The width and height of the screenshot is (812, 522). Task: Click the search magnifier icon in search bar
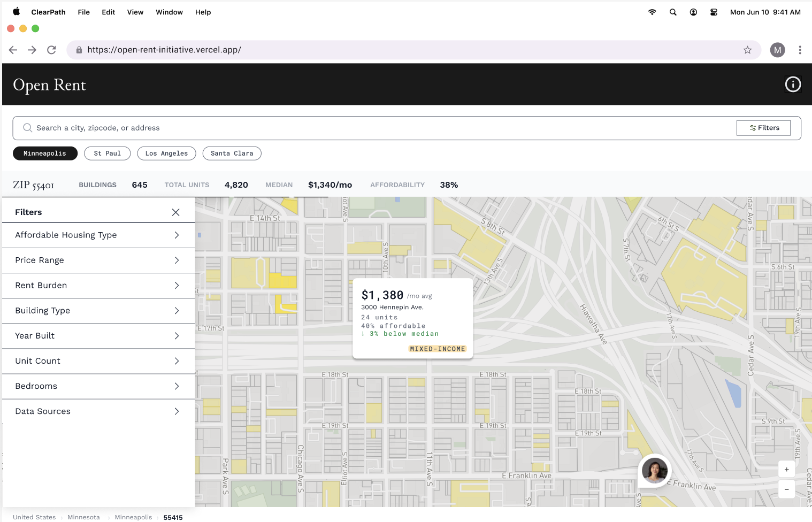pyautogui.click(x=27, y=128)
